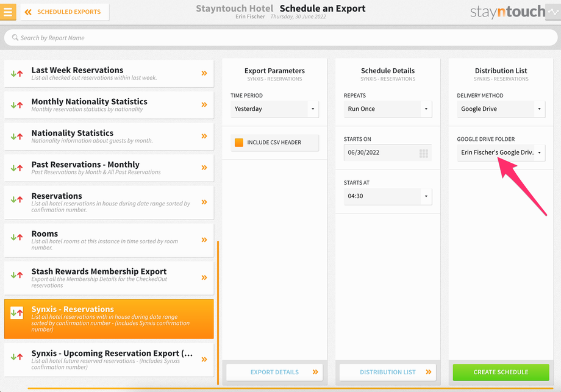
Task: Select the Rooms export
Action: (109, 240)
